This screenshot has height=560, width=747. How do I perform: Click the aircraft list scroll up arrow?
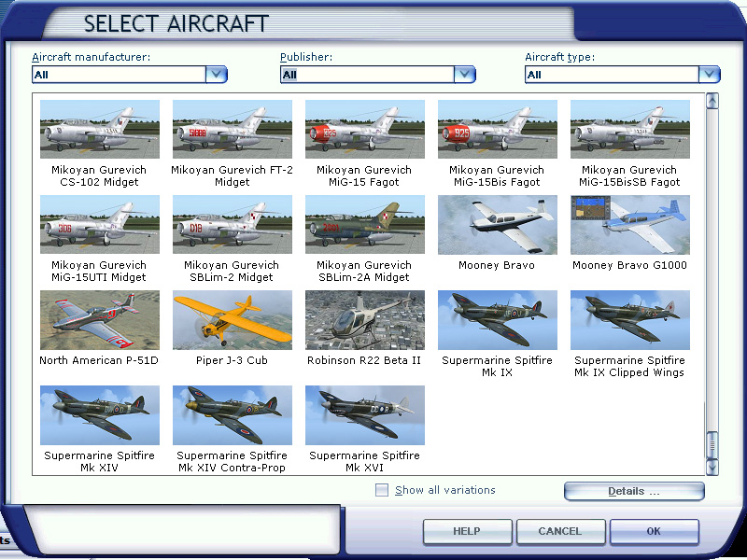click(712, 101)
